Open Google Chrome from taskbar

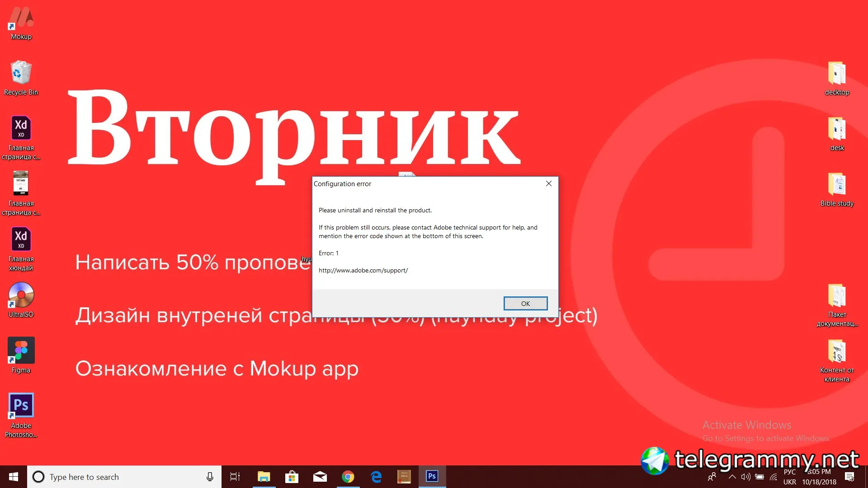348,477
